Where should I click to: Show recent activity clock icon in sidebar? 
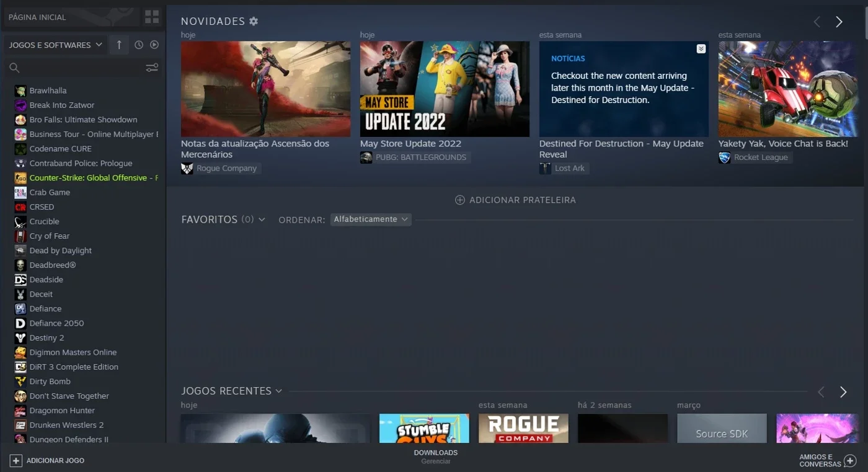coord(139,45)
